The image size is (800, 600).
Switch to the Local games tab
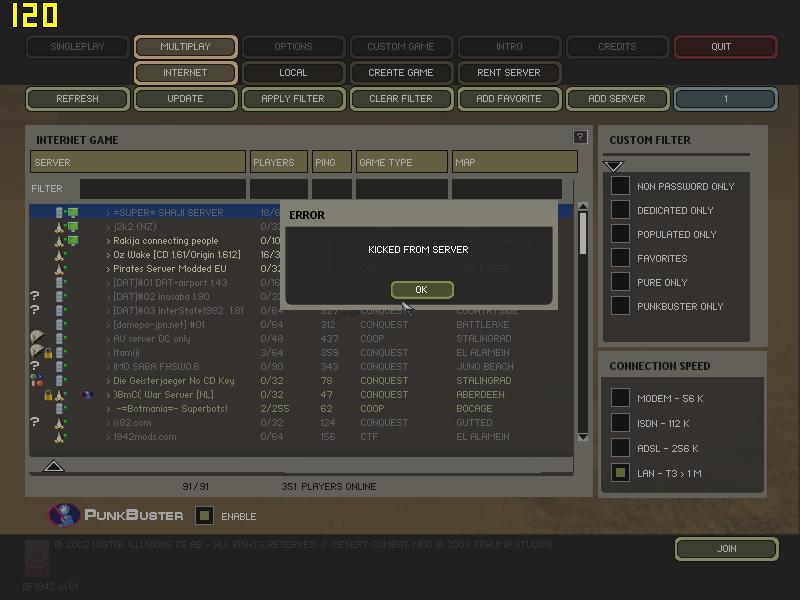click(x=293, y=72)
